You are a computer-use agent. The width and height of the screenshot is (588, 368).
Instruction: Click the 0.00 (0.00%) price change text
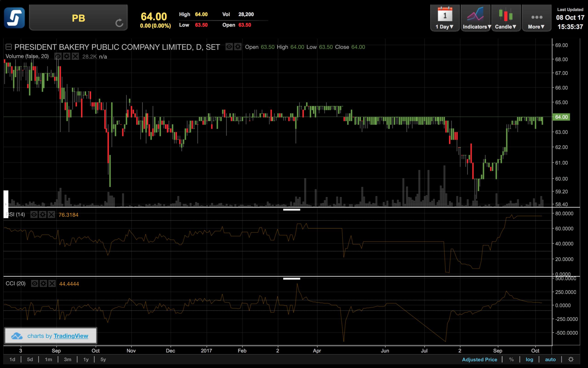[x=155, y=26]
